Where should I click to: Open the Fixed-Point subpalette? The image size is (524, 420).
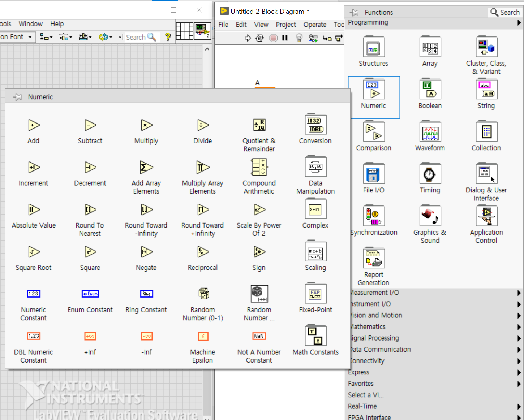315,293
